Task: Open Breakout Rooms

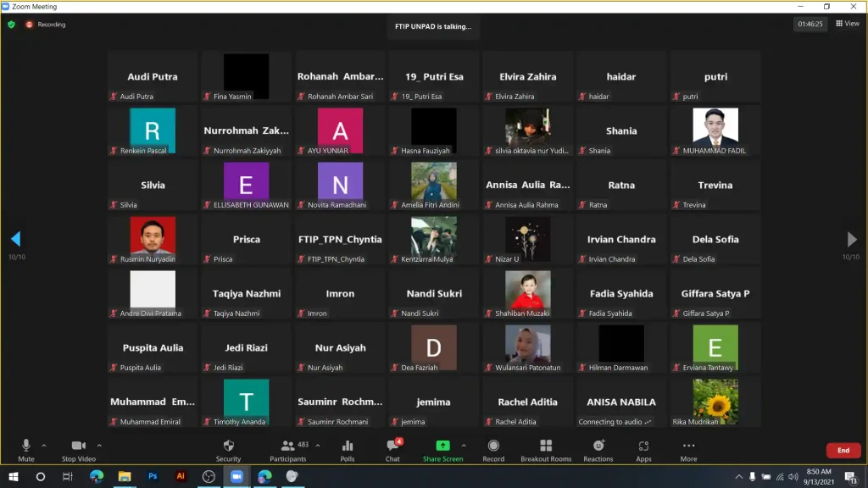Action: click(x=546, y=450)
